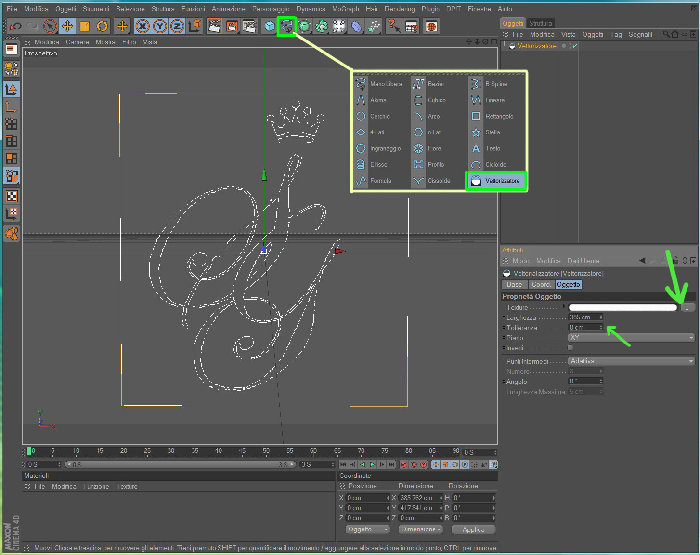Click the X position stepper arrow
700x555 pixels.
pyautogui.click(x=388, y=497)
